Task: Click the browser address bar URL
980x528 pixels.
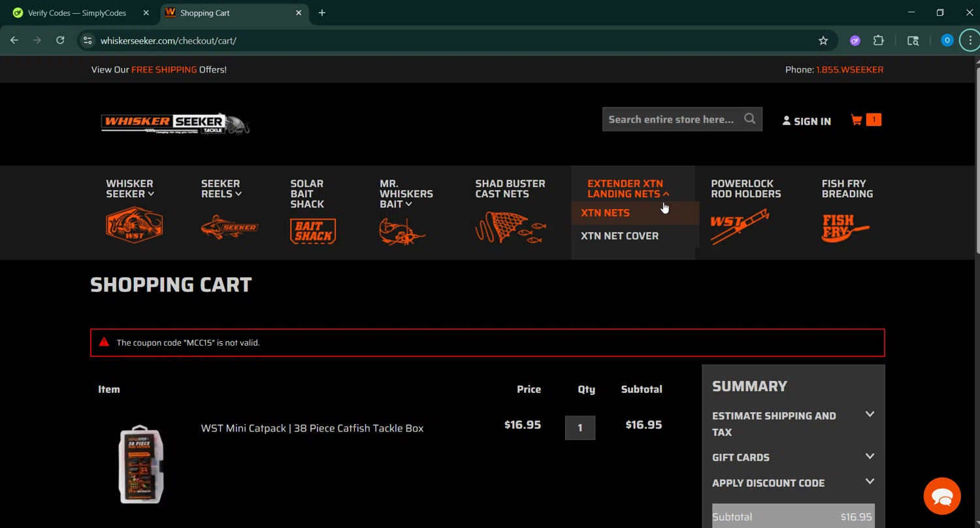Action: click(169, 41)
